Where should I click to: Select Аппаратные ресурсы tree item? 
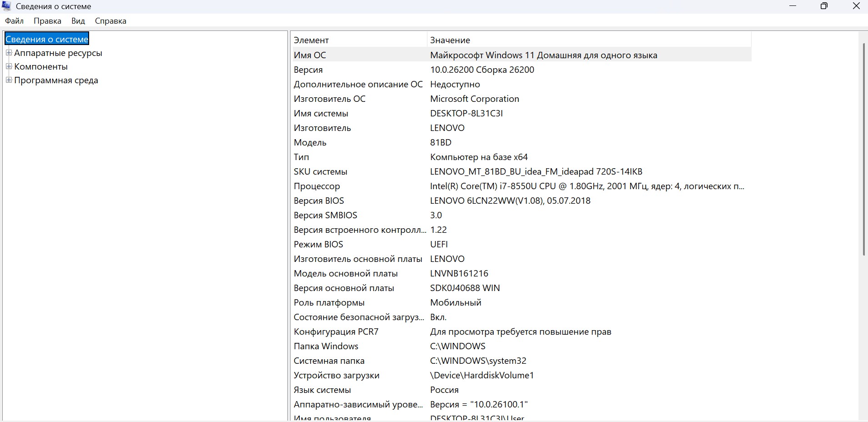click(x=58, y=53)
